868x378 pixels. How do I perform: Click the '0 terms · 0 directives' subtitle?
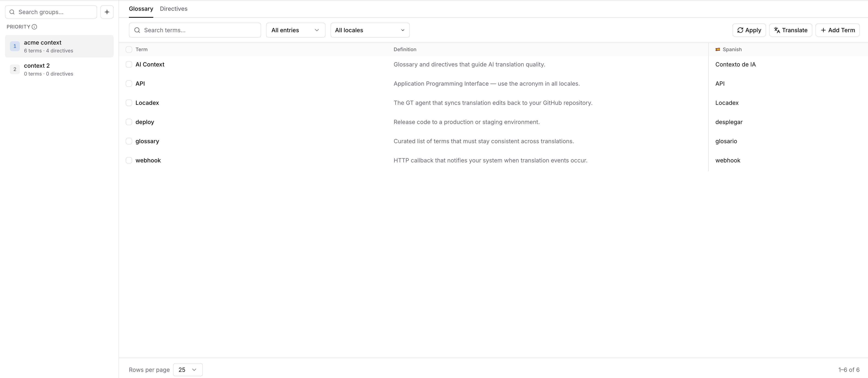[x=49, y=74]
